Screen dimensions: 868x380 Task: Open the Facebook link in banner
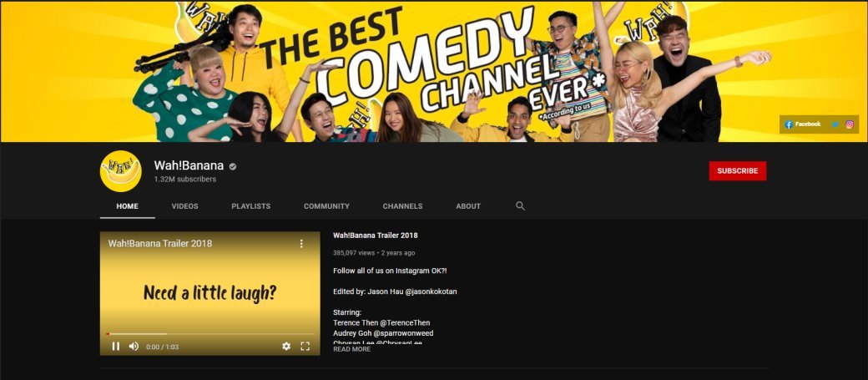coord(802,124)
